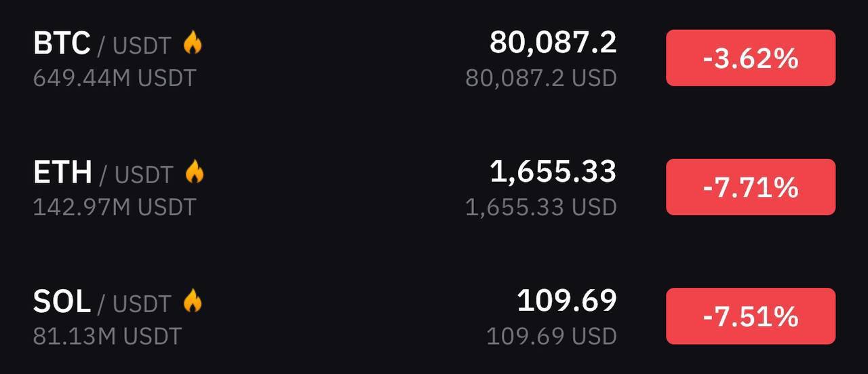Viewport: 868px width, 374px height.
Task: Open the SOL trading pair name
Action: (x=102, y=302)
